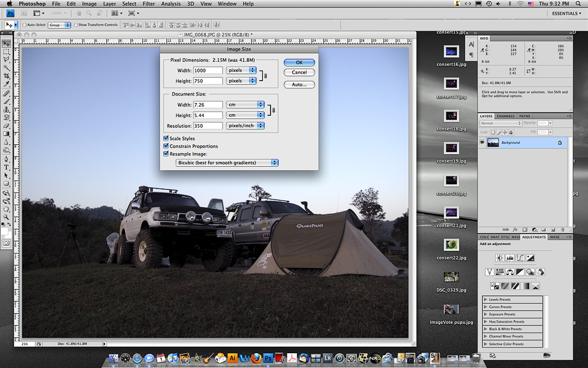588x368 pixels.
Task: Hide the Background layer visibility eye
Action: tap(482, 142)
